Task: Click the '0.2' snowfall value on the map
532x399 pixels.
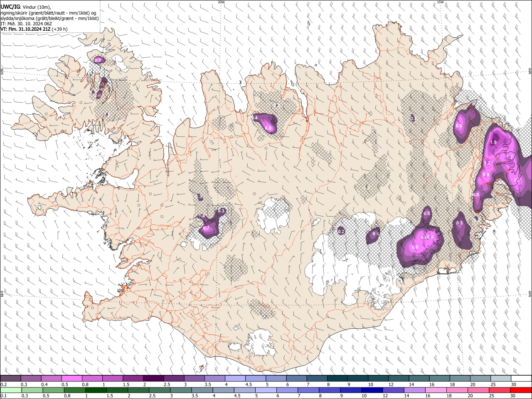Action: [341, 232]
